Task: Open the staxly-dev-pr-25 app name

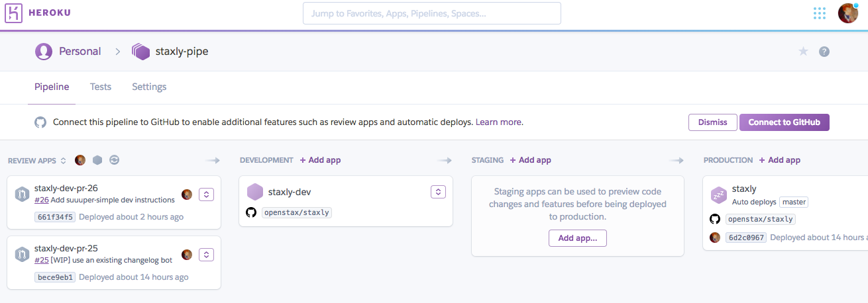Action: click(66, 249)
